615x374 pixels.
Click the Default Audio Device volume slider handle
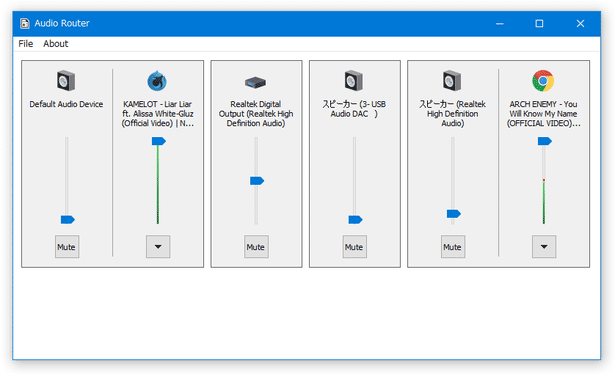(67, 220)
